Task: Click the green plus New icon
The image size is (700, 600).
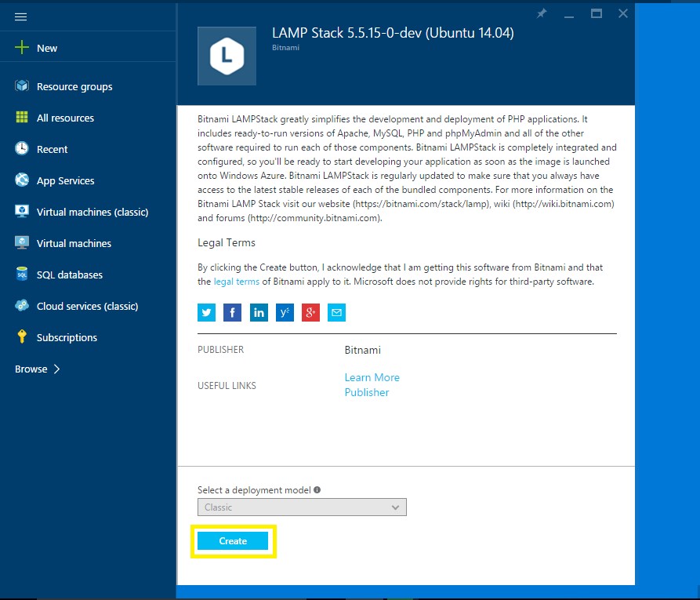Action: (21, 47)
